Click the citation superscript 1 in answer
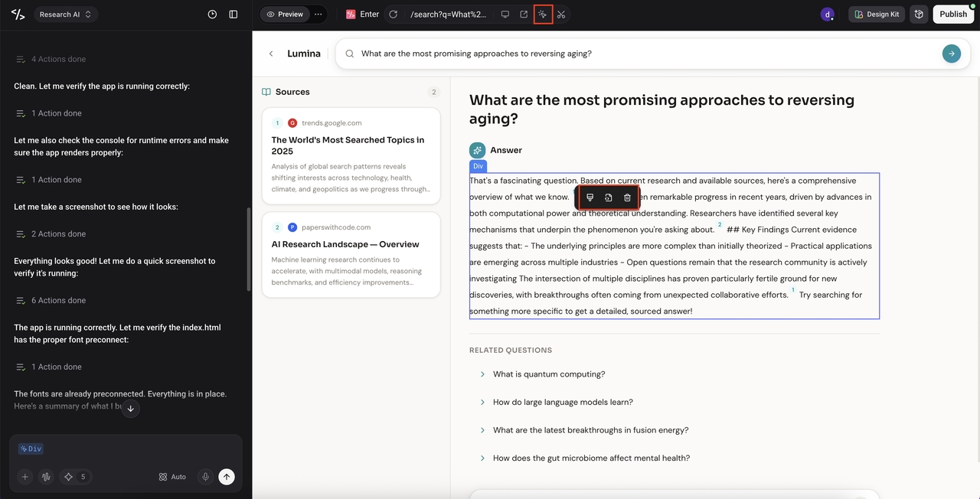 point(792,291)
